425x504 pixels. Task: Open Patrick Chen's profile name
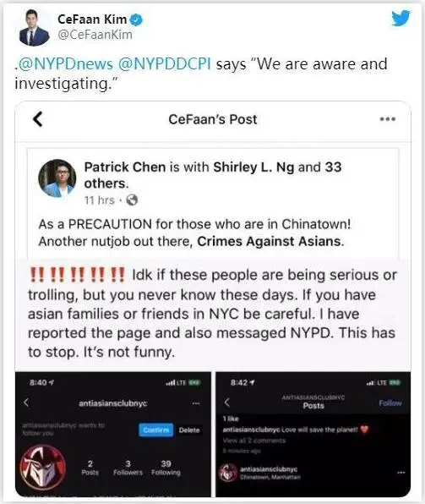click(x=125, y=167)
